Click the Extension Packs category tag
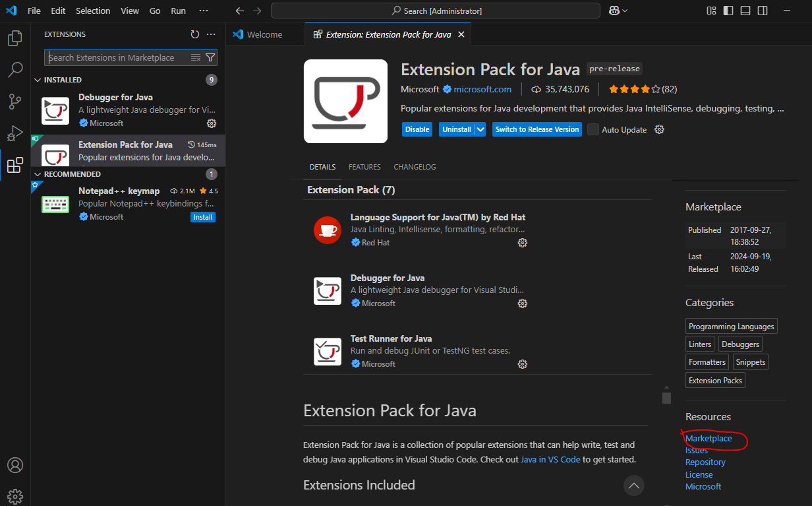The image size is (812, 506). click(x=715, y=381)
